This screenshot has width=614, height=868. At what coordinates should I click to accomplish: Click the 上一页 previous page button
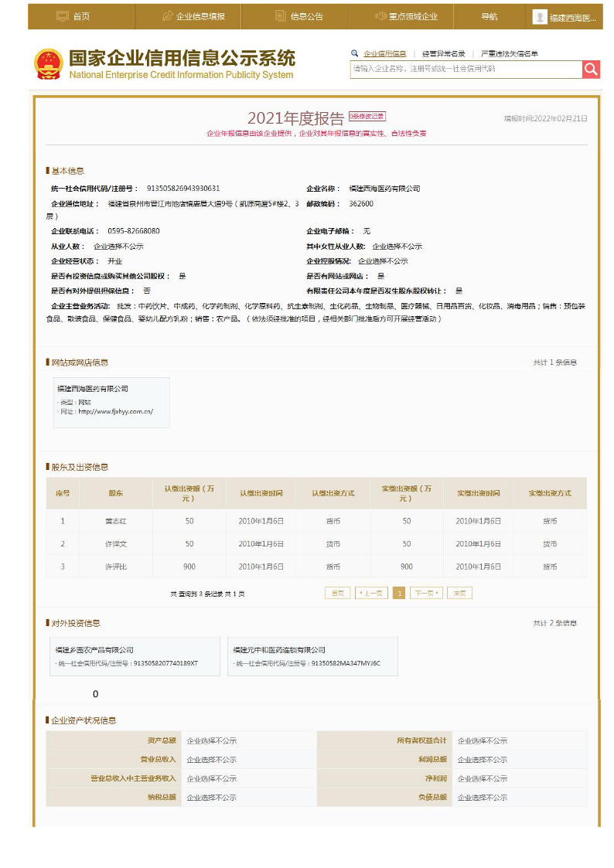point(371,593)
